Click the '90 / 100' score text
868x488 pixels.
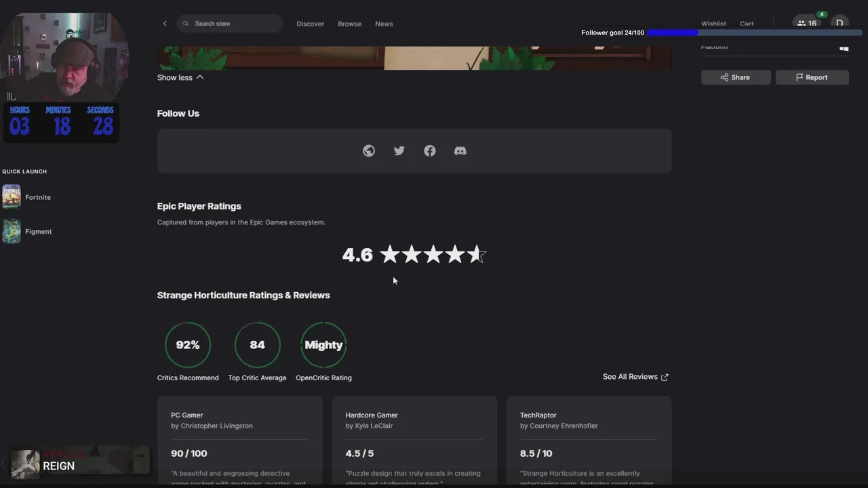(189, 453)
